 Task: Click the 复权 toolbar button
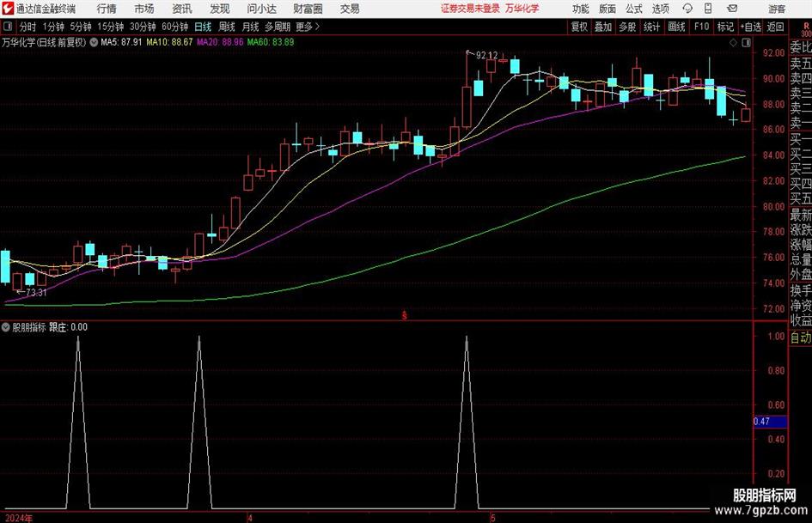click(579, 27)
